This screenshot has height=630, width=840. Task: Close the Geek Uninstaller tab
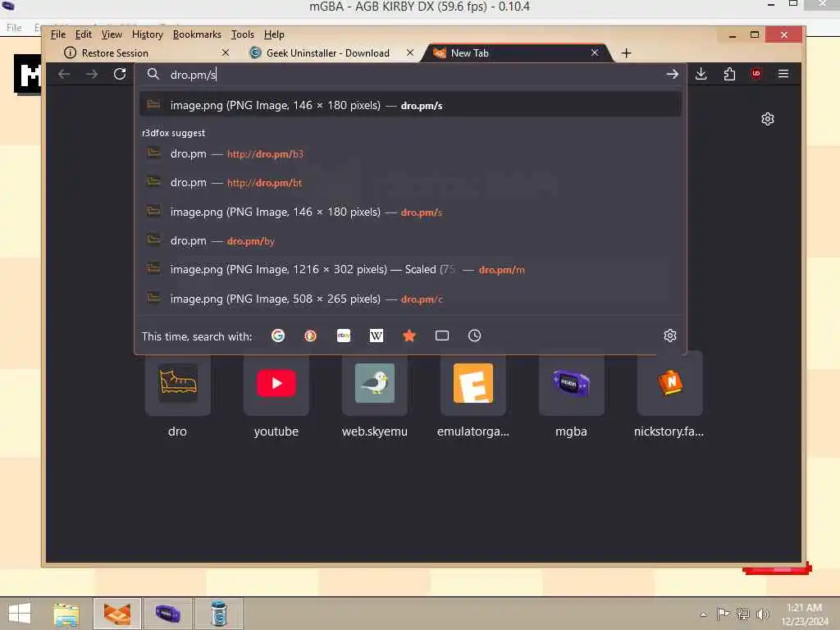[x=410, y=52]
